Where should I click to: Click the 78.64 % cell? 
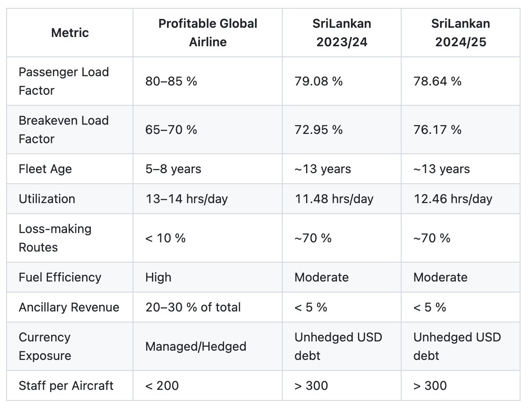437,81
